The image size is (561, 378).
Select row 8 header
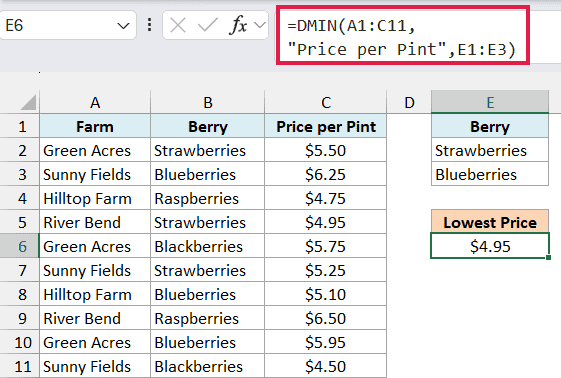(20, 294)
